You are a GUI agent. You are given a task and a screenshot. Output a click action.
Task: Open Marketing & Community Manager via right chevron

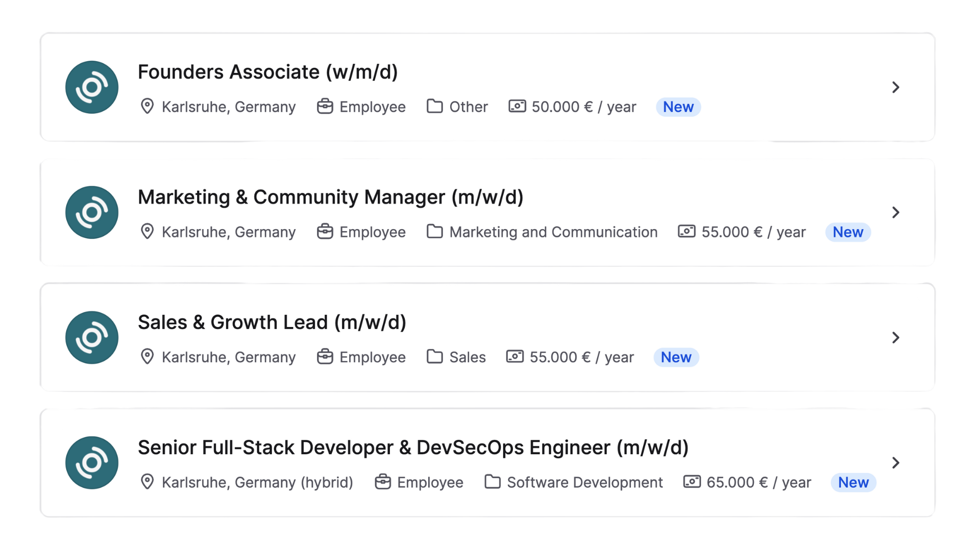click(x=895, y=212)
